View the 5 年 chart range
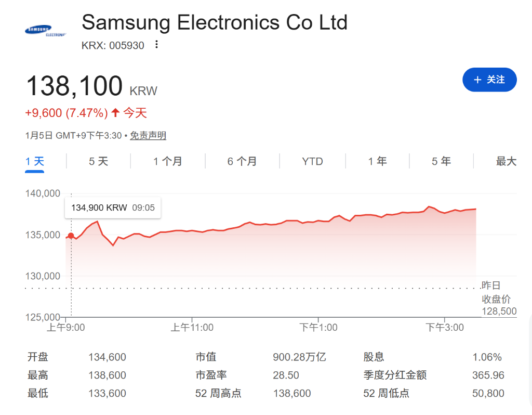 (x=441, y=161)
